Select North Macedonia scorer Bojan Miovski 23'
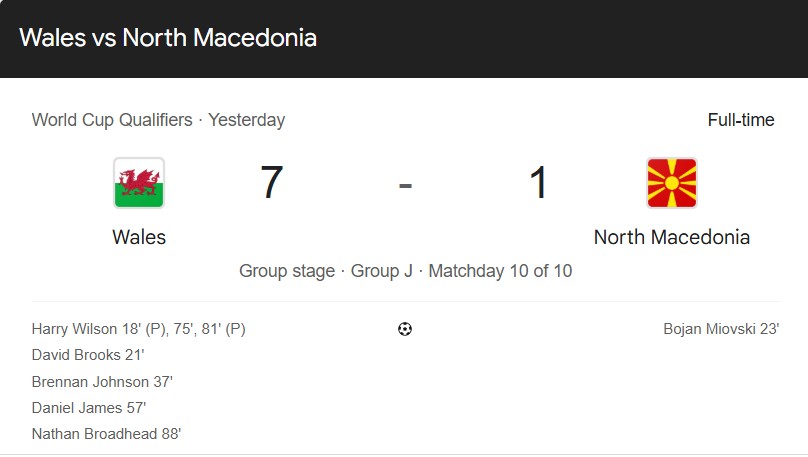This screenshot has height=457, width=808. coord(720,328)
